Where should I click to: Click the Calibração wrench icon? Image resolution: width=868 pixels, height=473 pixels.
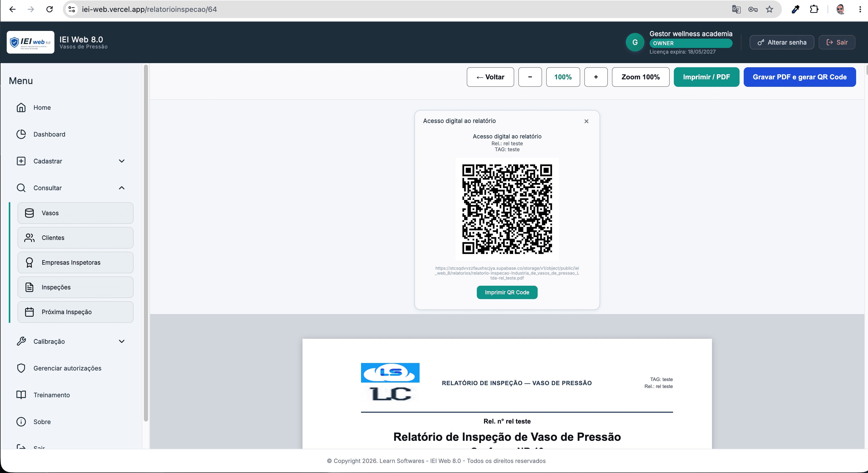click(21, 341)
